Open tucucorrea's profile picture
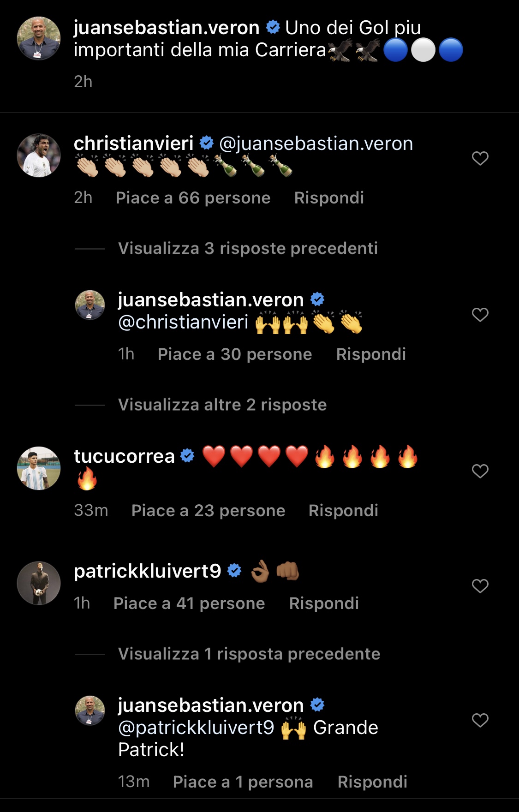 39,468
